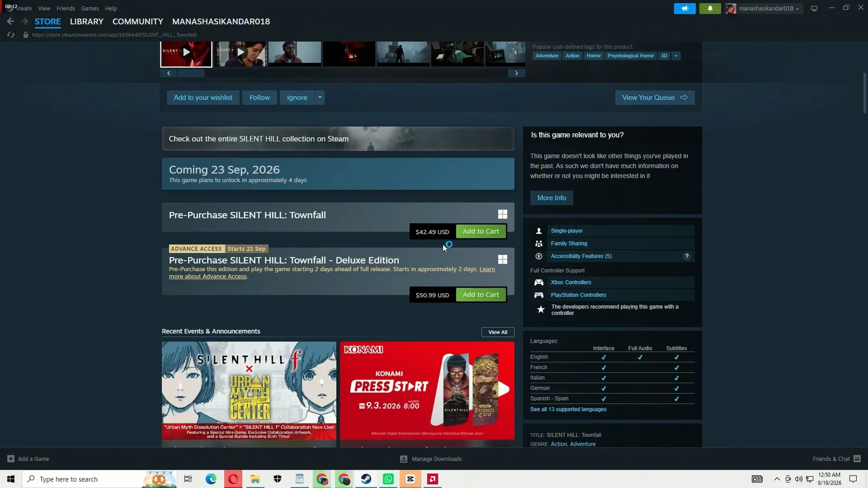
Task: Open the Steam menu
Action: pyautogui.click(x=23, y=8)
